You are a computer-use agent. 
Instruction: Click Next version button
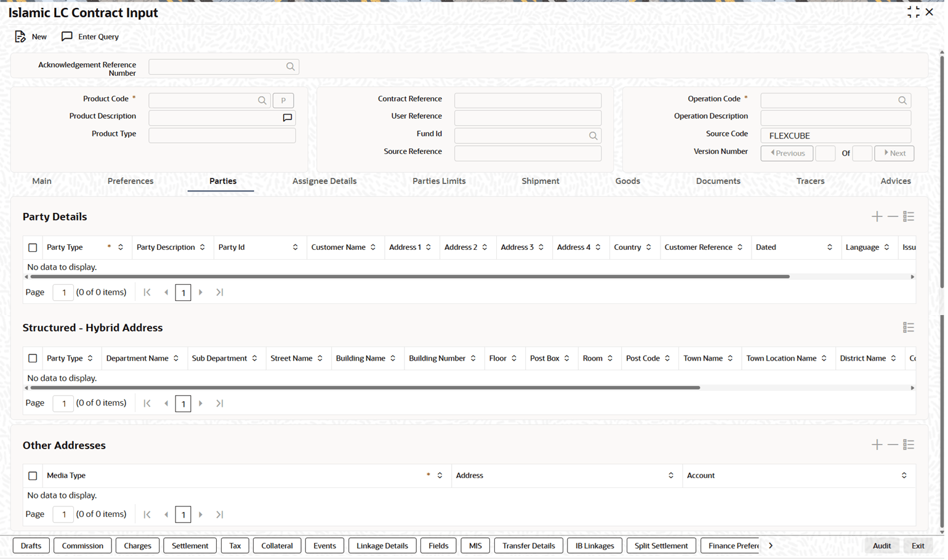[x=894, y=154]
